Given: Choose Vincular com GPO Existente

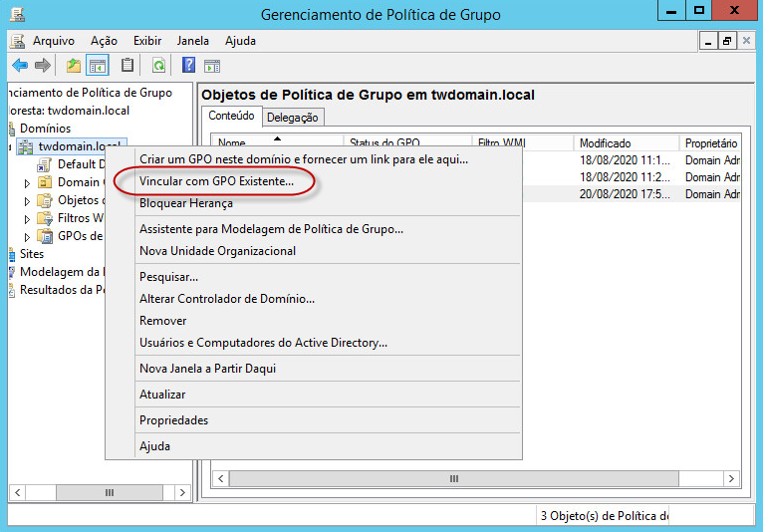Looking at the screenshot, I should point(216,181).
